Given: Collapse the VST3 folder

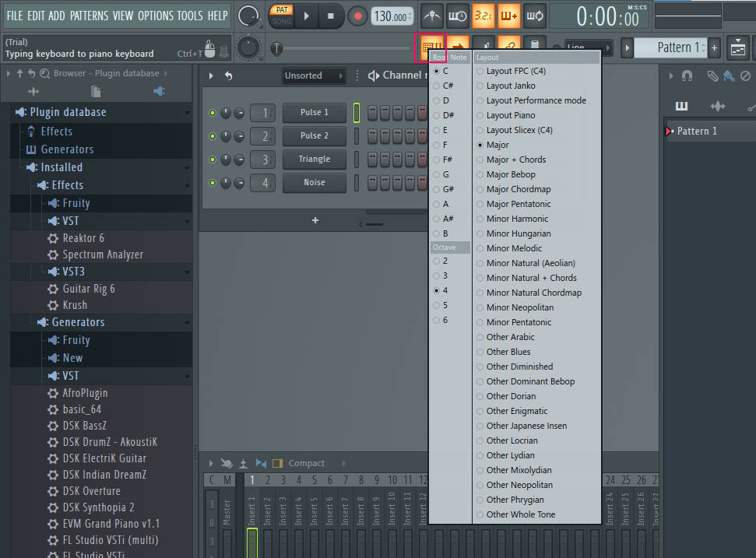Looking at the screenshot, I should click(x=187, y=272).
